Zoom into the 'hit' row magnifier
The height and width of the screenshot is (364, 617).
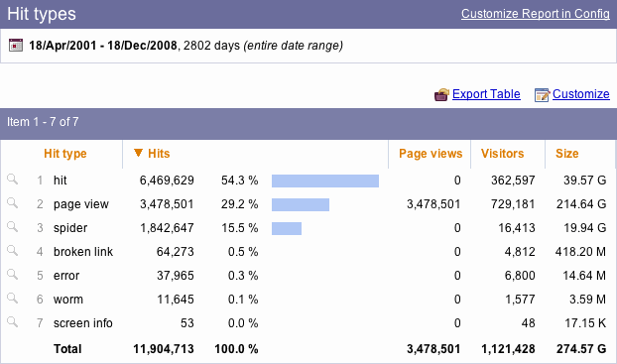pyautogui.click(x=13, y=180)
